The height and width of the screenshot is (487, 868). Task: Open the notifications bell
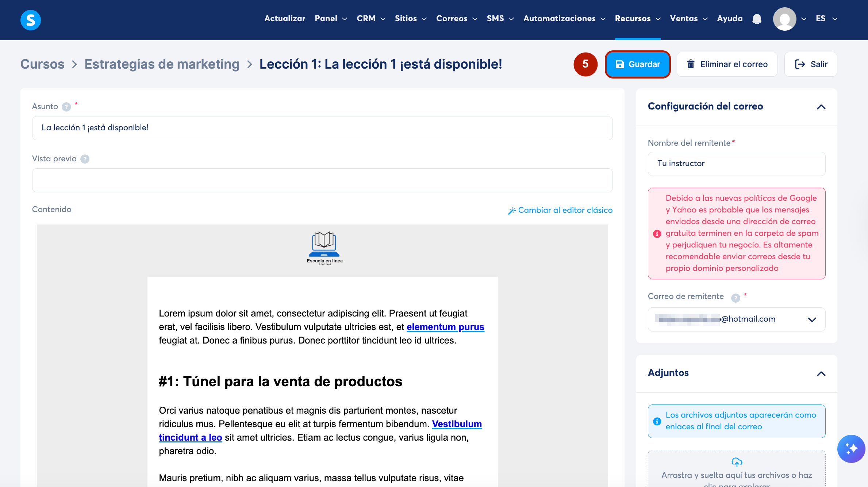click(757, 19)
